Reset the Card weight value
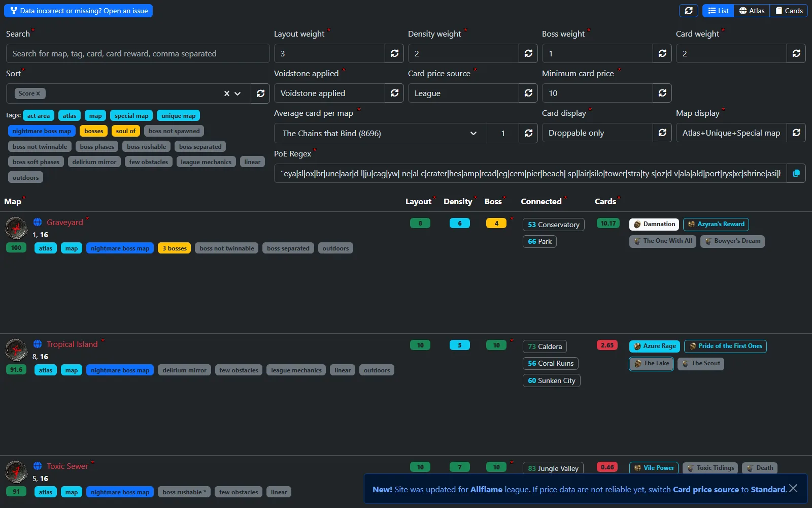The image size is (812, 508). point(796,53)
